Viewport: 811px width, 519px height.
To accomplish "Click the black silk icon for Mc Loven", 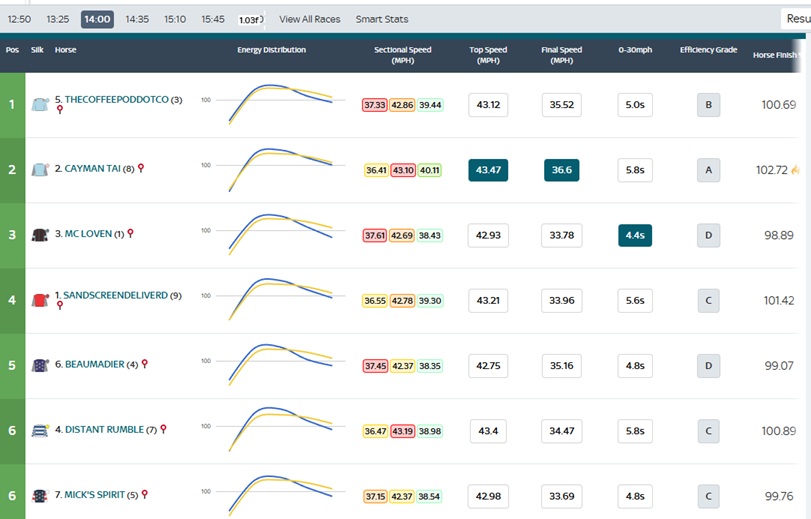I will (x=40, y=235).
